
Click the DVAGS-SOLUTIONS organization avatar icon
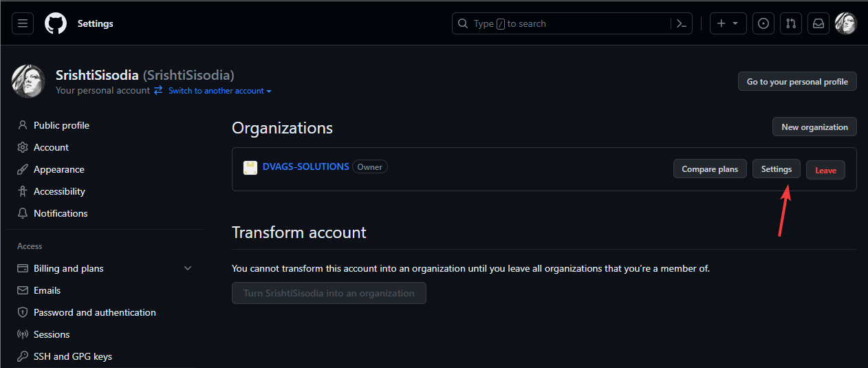(250, 167)
